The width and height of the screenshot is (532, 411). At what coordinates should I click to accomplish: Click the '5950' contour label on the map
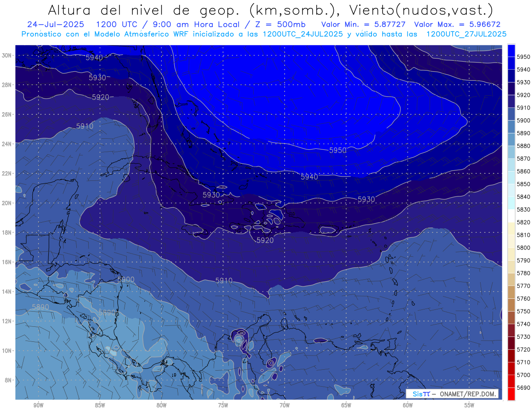pos(338,150)
